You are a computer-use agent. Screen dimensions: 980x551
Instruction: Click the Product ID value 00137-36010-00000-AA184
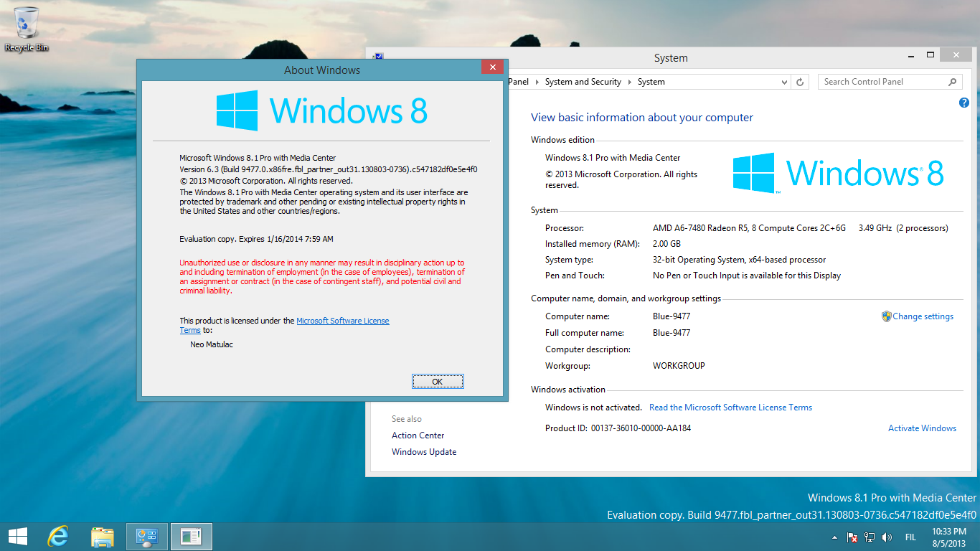pos(641,428)
